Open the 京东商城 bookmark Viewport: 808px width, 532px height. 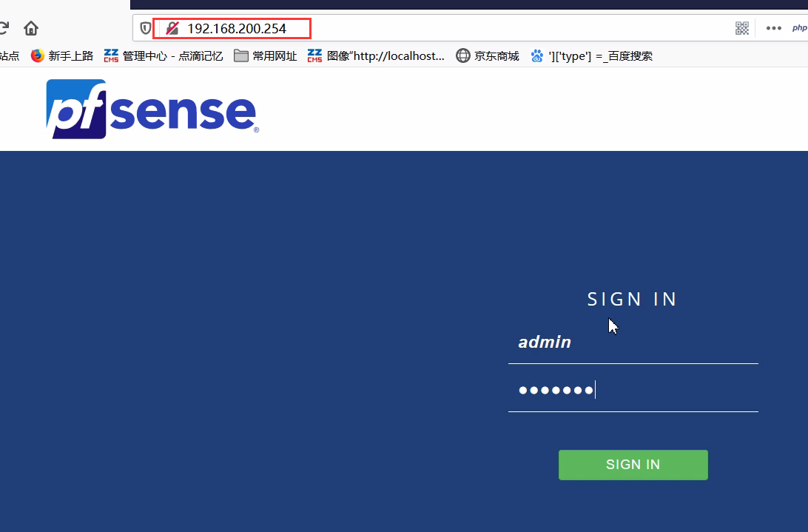point(488,55)
